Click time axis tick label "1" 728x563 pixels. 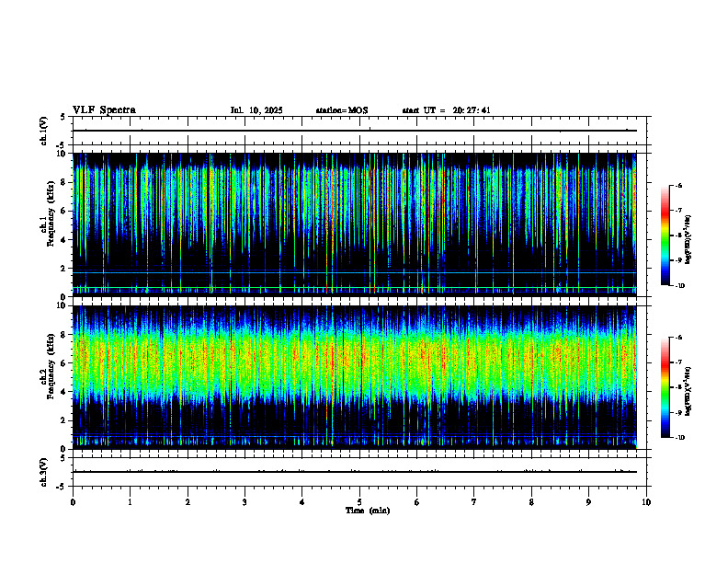click(130, 502)
